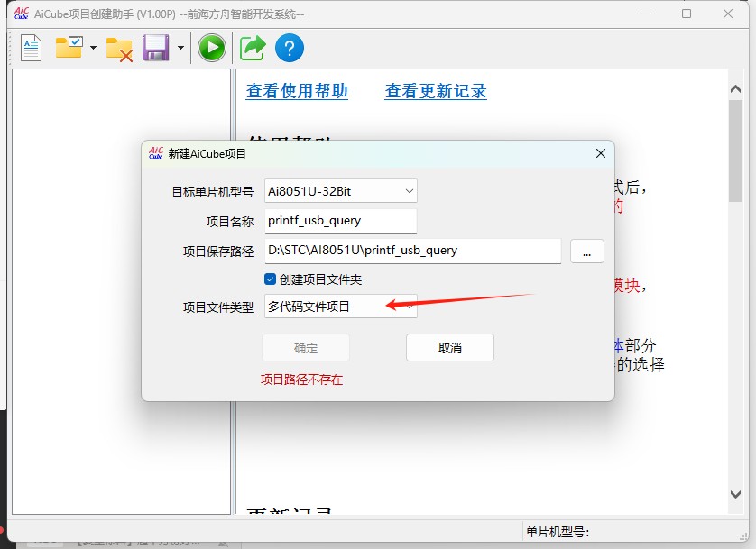756x549 pixels.
Task: Open the 目标单片机型号 dropdown
Action: (340, 191)
